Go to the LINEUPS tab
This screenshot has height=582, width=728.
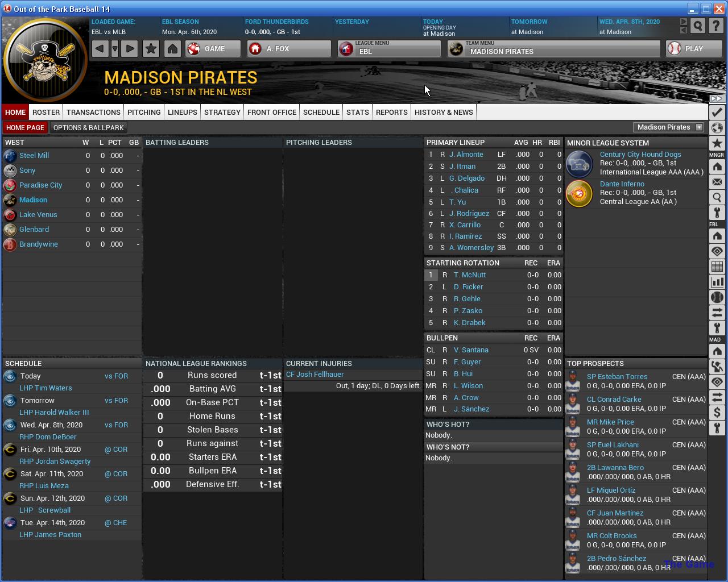point(183,112)
